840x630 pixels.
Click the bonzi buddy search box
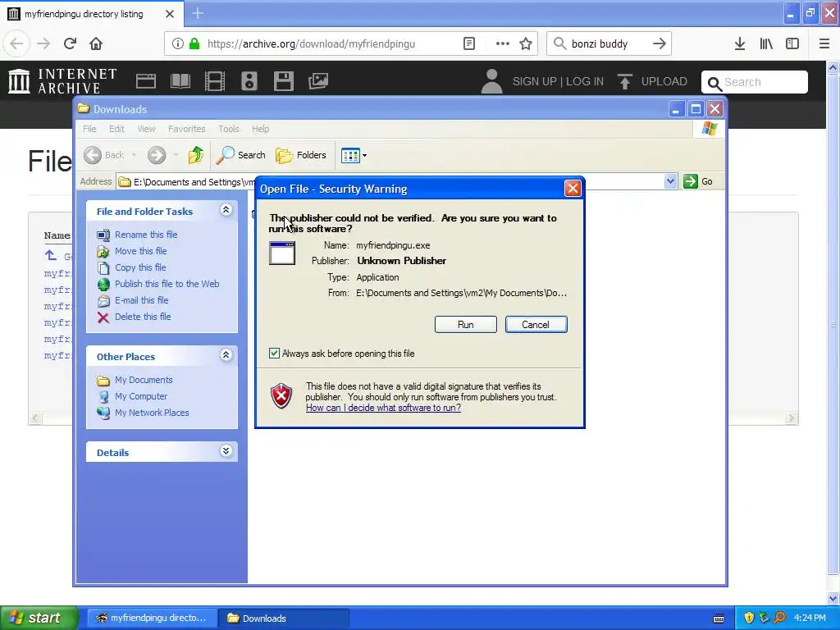pyautogui.click(x=609, y=44)
